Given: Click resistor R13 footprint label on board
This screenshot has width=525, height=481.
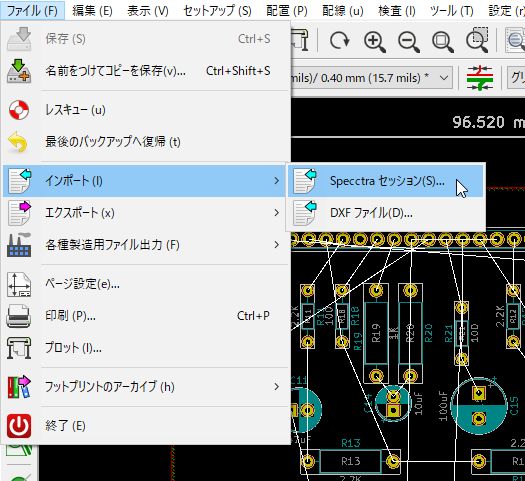Looking at the screenshot, I should point(351,462).
